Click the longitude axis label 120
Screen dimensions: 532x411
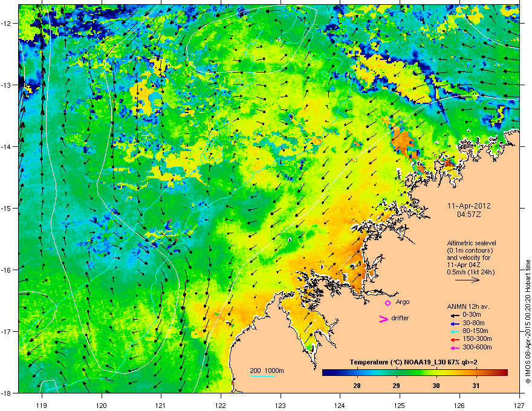pyautogui.click(x=102, y=405)
